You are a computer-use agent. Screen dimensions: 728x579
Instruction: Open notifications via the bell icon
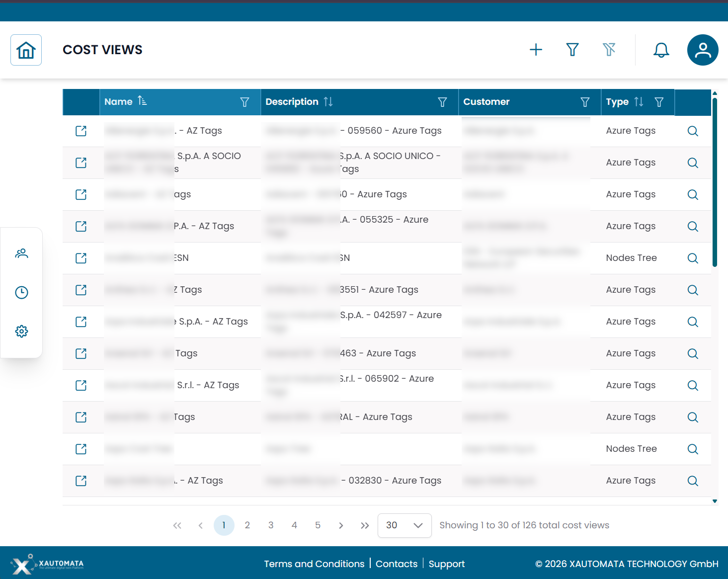coord(661,50)
